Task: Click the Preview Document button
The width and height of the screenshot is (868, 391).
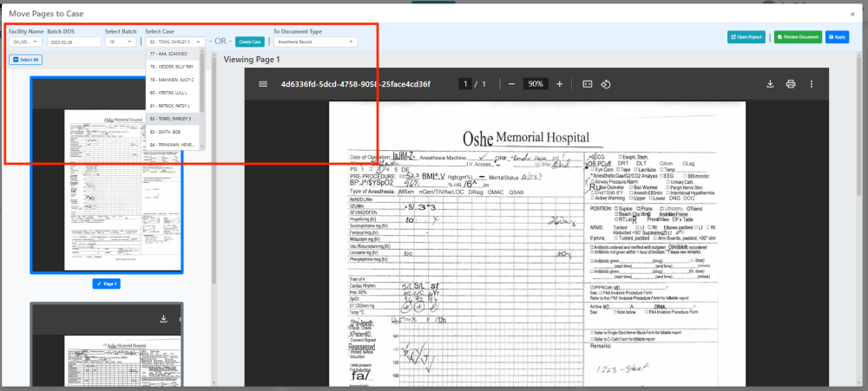Action: 798,37
